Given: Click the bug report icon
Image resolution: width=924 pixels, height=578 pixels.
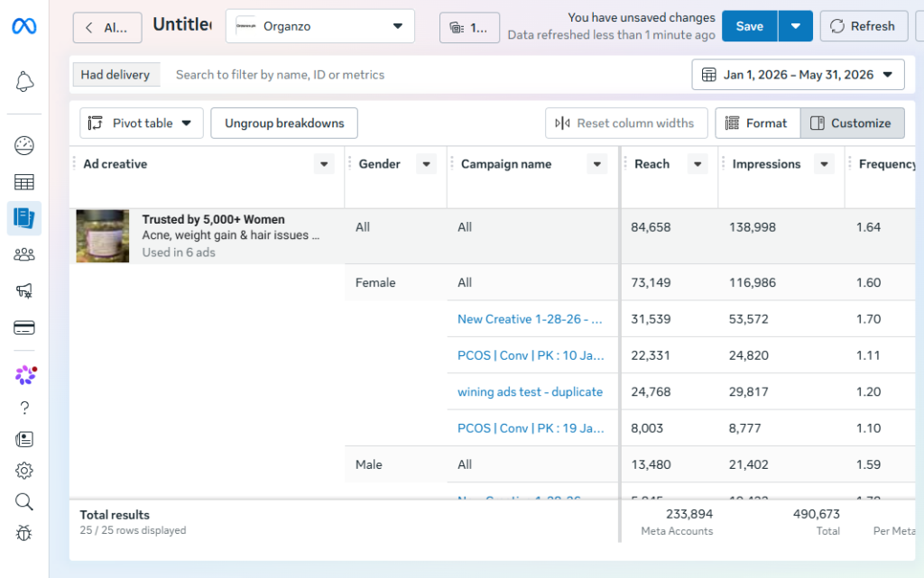Looking at the screenshot, I should coord(24,533).
